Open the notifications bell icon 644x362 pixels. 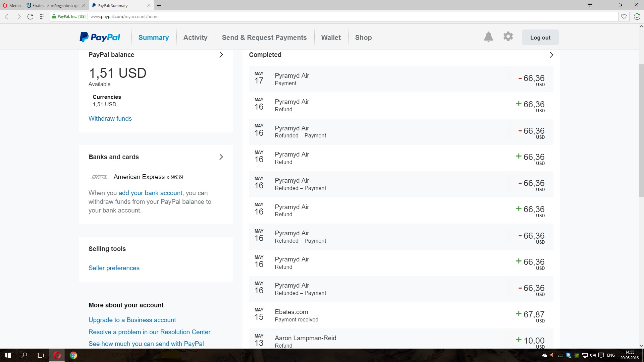tap(488, 37)
